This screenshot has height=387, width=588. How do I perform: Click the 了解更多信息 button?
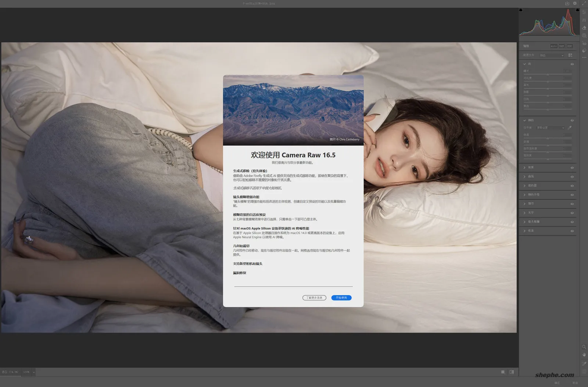click(x=314, y=298)
